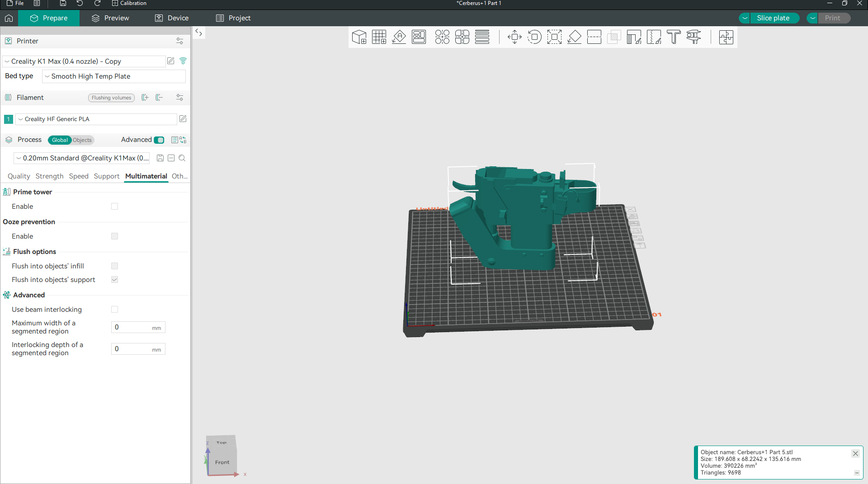868x484 pixels.
Task: Open the Creality HF Generic PLA dropdown
Action: pos(96,119)
